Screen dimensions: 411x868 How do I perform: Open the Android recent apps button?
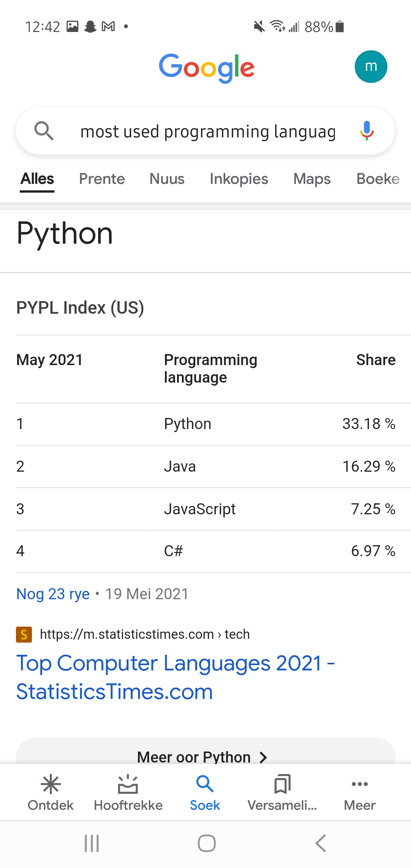(92, 843)
